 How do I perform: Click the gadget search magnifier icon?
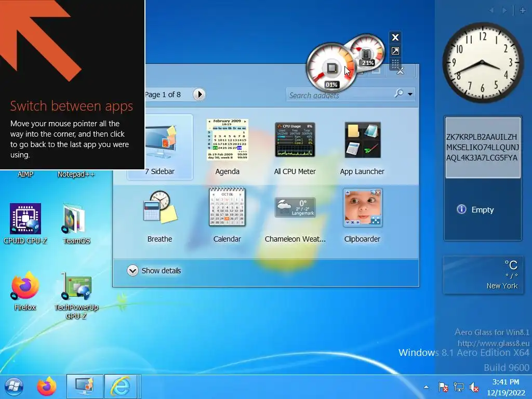[x=399, y=93]
